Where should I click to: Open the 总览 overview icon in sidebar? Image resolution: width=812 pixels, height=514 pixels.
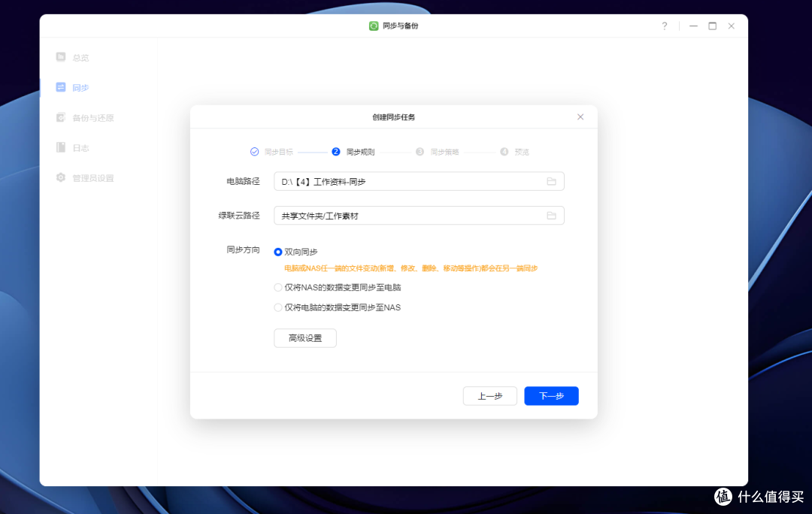[x=61, y=57]
